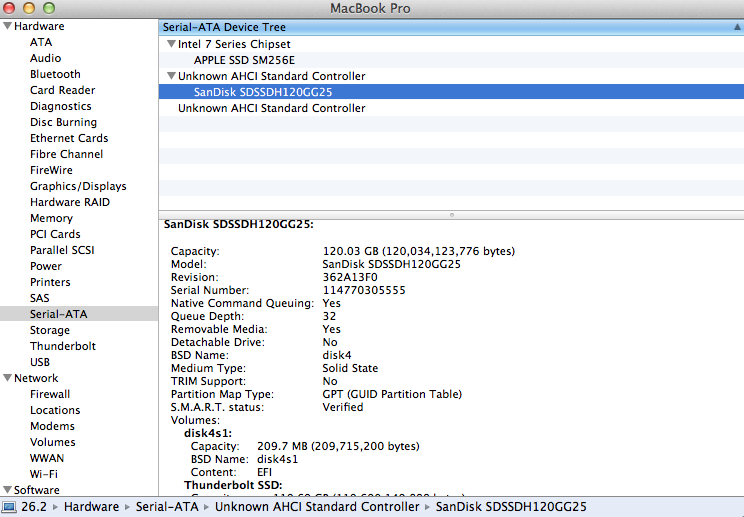The image size is (744, 517).
Task: Select the APPLE SSD SM256E device row
Action: pos(451,60)
